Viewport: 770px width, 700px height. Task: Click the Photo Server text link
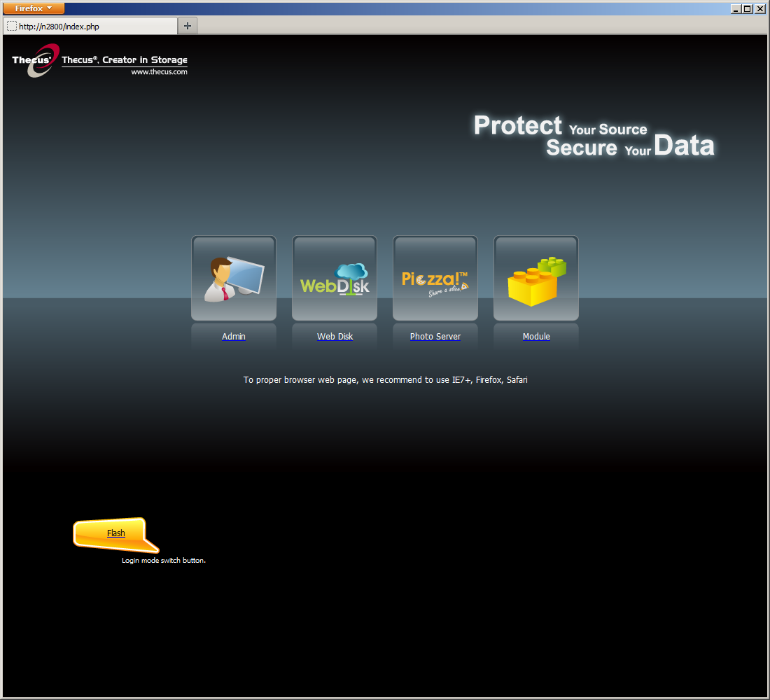point(435,337)
